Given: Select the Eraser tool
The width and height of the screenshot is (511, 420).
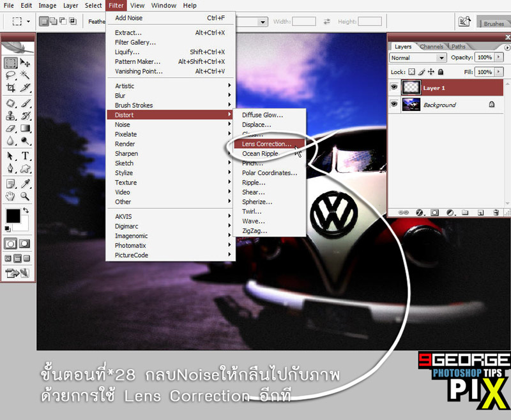Looking at the screenshot, I should 11,128.
